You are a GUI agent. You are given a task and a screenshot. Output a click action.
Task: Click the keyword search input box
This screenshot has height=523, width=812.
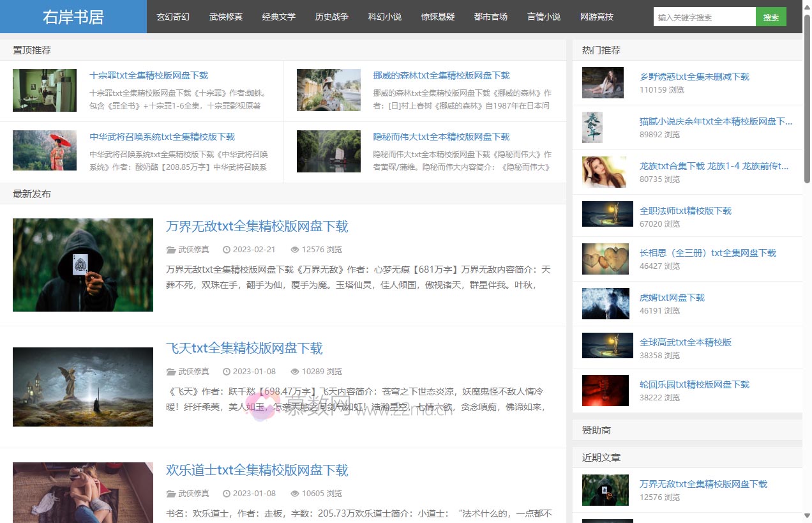[704, 17]
